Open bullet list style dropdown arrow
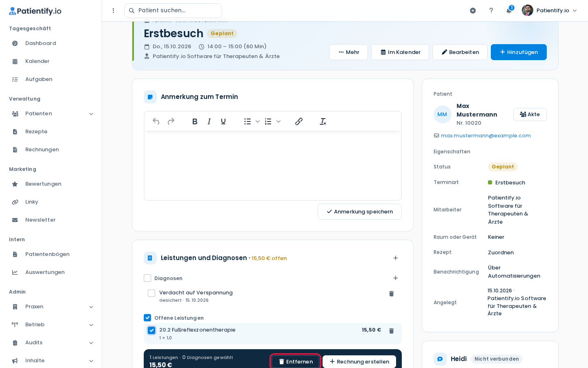Image resolution: width=588 pixels, height=368 pixels. tap(258, 121)
